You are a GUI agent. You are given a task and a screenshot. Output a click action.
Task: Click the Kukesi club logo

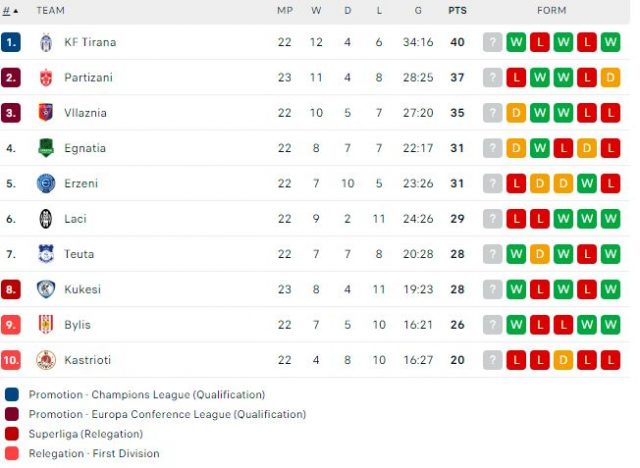coord(46,289)
